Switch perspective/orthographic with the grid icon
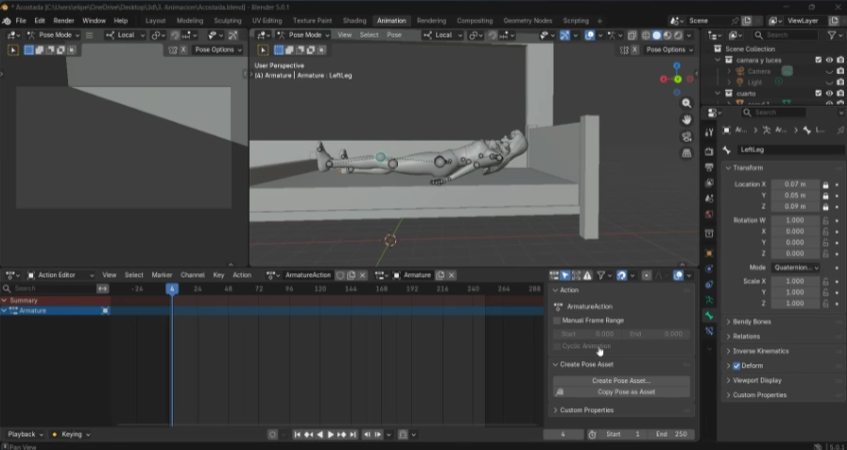The image size is (847, 450). [687, 154]
